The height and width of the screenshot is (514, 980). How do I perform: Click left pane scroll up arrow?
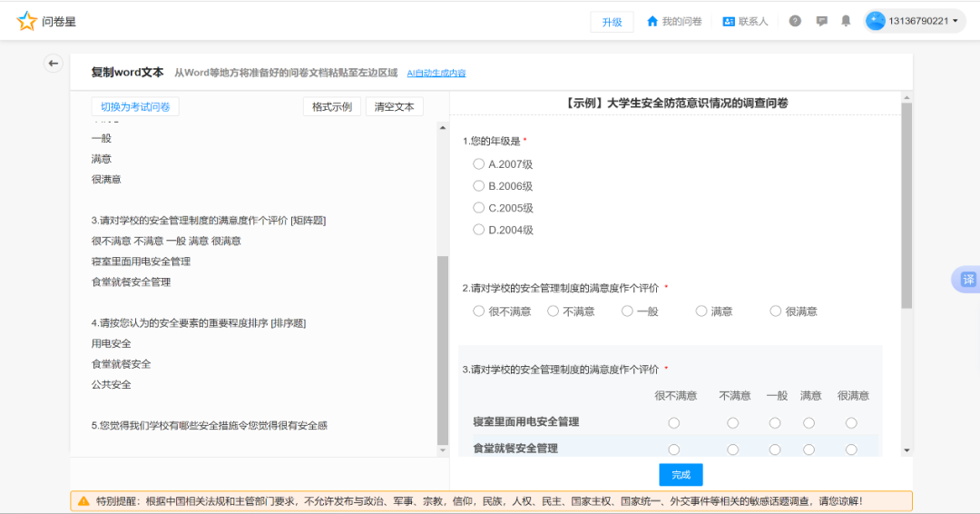click(443, 127)
